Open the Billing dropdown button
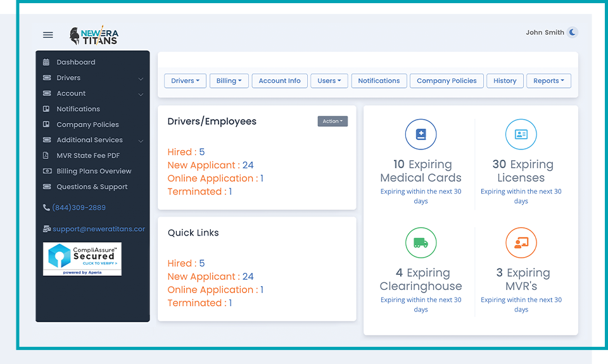Screen dimensions: 608x364 [x=229, y=80]
